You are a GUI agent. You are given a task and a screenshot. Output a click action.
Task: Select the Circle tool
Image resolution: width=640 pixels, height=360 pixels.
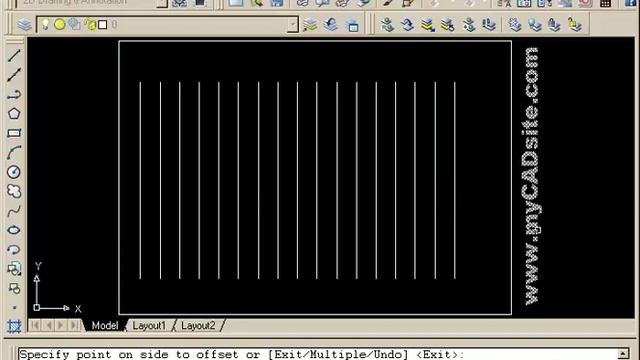coord(14,172)
